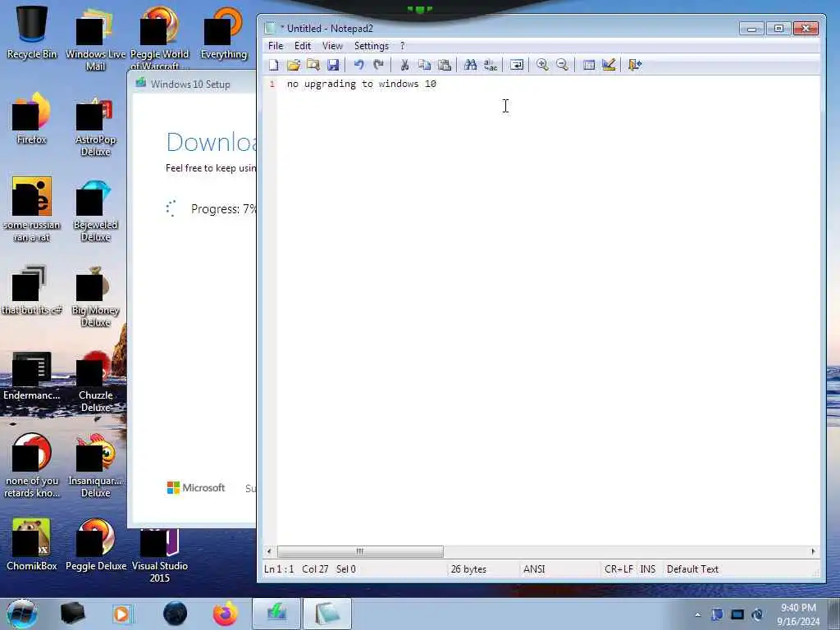Select the Peggle Deluxe desktop icon

click(96, 545)
